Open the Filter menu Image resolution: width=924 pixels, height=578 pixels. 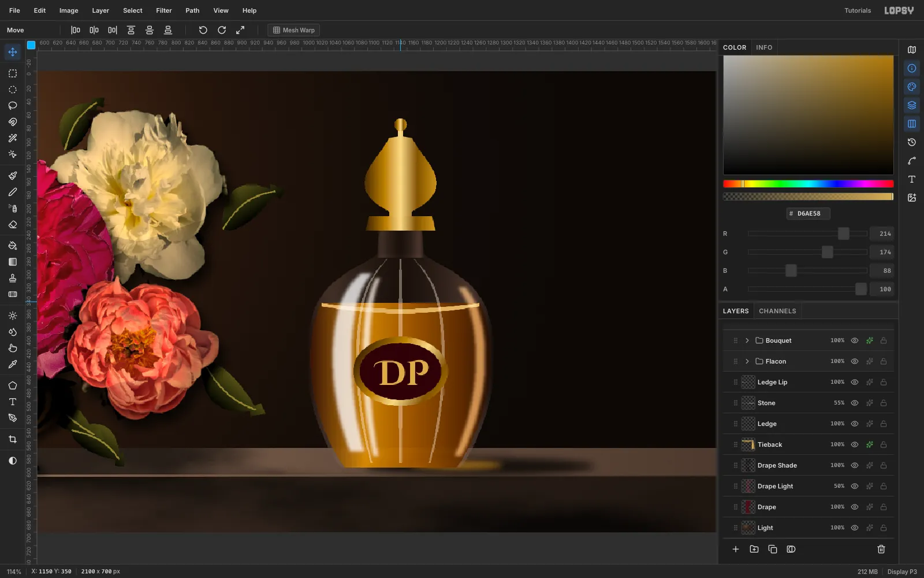(x=164, y=10)
